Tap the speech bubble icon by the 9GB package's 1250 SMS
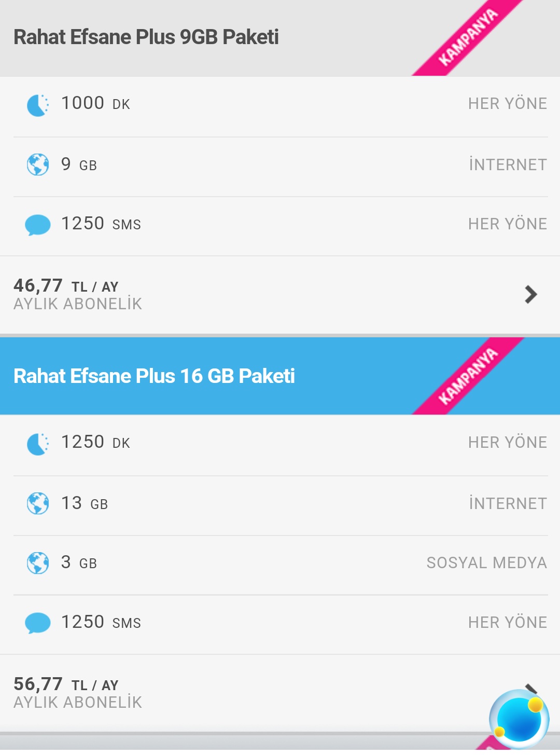 click(38, 225)
